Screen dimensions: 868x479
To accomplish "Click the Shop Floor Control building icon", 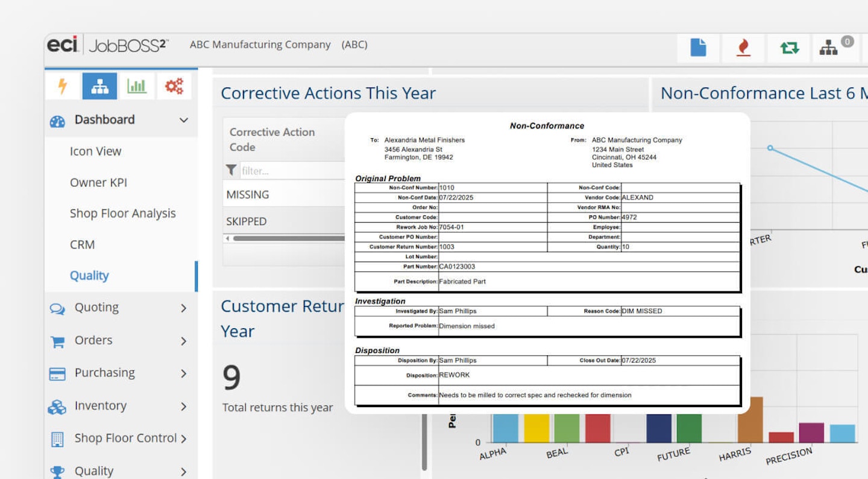I will 57,439.
